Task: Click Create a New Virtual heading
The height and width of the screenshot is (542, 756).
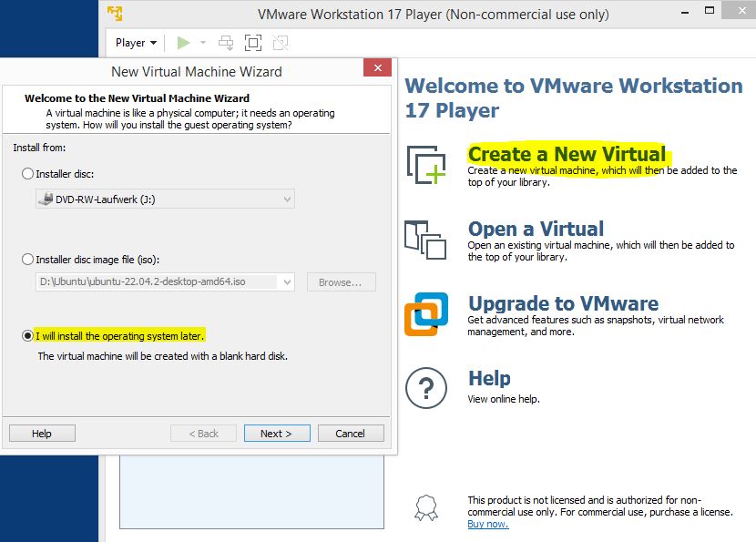Action: click(x=567, y=154)
